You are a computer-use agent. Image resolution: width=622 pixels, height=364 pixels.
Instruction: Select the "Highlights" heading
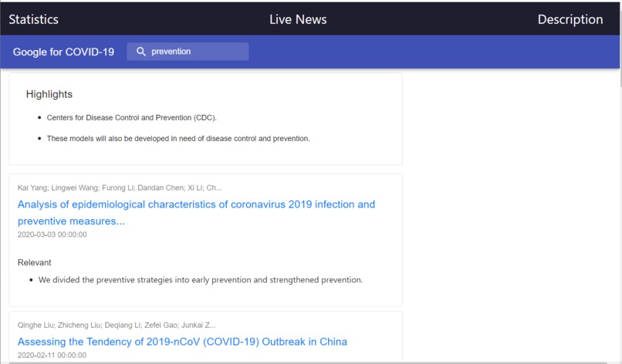[x=49, y=94]
